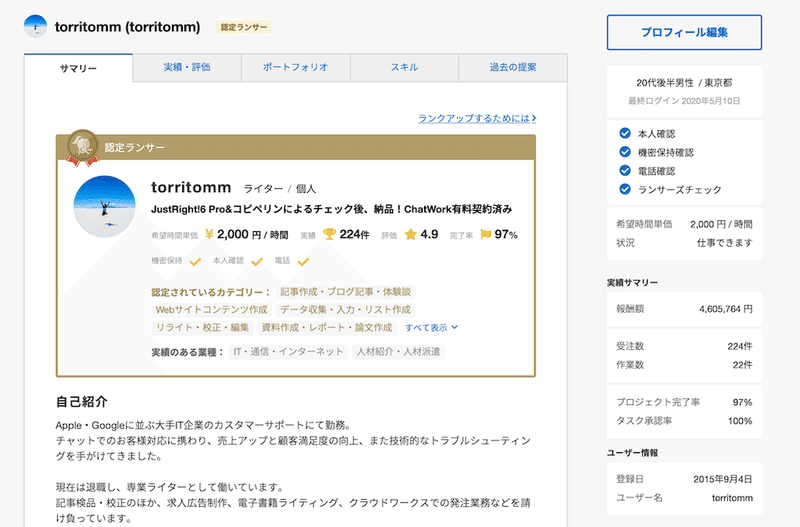Click the blue check icon for 電話確認
The width and height of the screenshot is (800, 527).
pyautogui.click(x=625, y=170)
